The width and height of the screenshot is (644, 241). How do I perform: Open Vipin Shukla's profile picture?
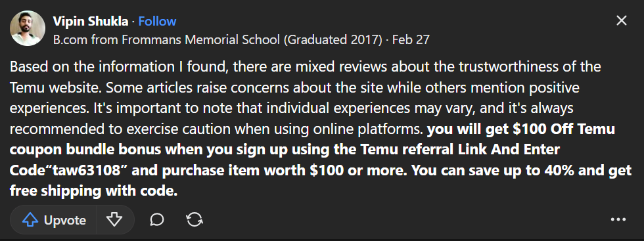[28, 28]
